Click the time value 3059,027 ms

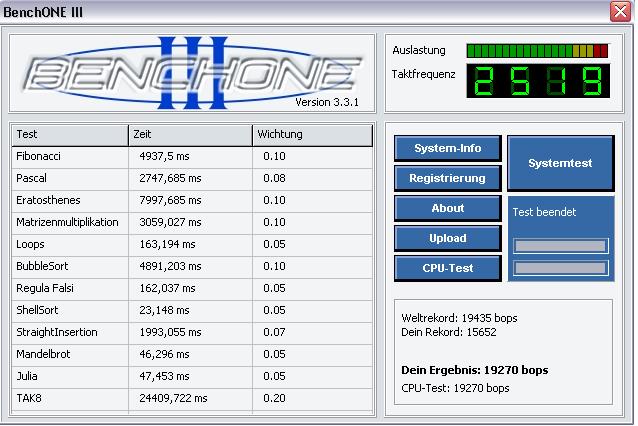point(170,223)
